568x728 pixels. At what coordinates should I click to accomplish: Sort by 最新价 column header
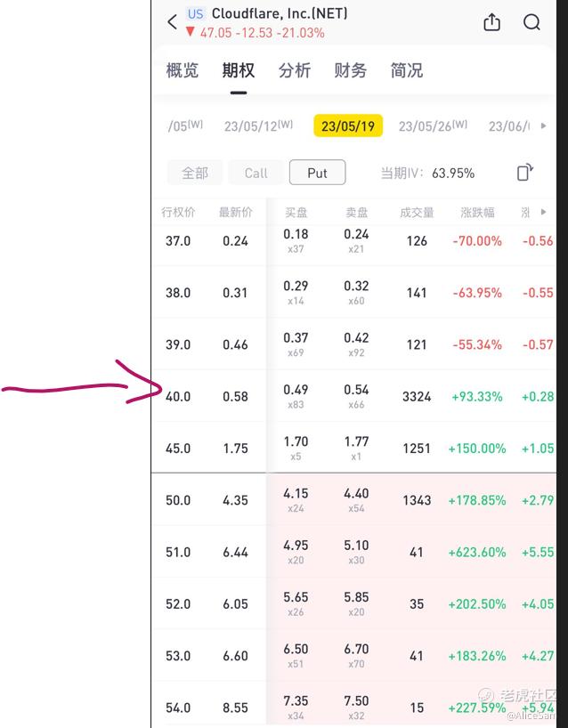pyautogui.click(x=235, y=212)
